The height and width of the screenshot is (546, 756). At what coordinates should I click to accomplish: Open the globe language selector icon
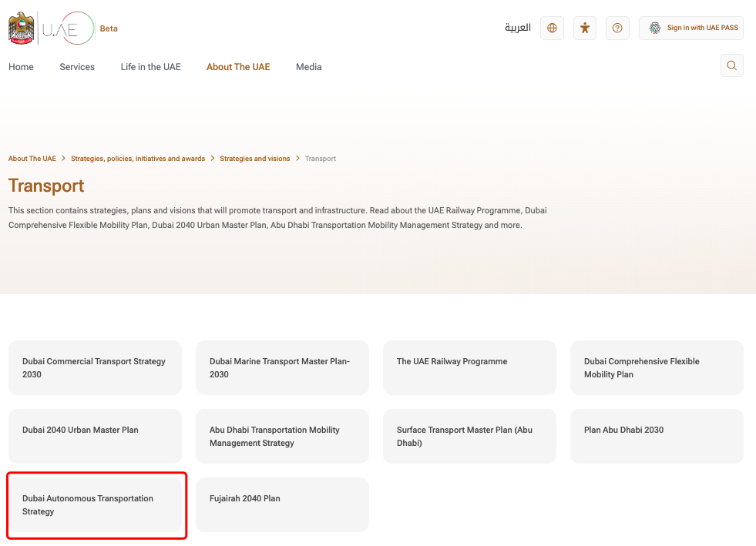click(x=552, y=28)
